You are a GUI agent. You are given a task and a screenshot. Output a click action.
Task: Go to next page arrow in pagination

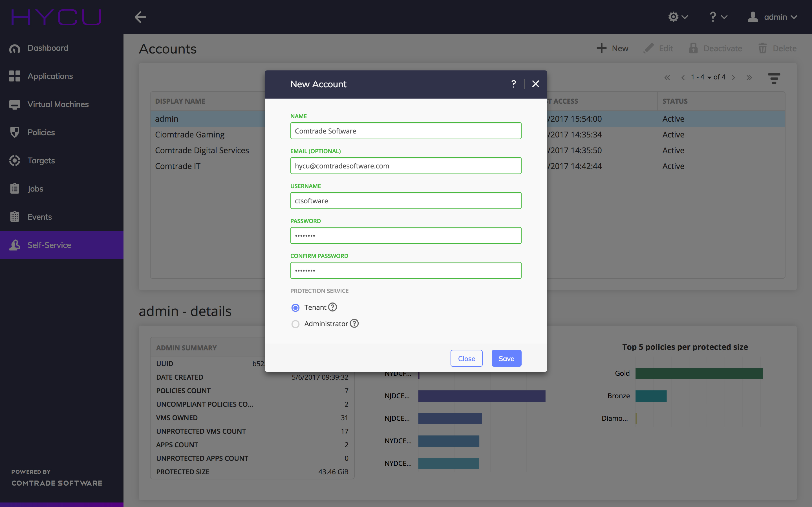tap(734, 78)
